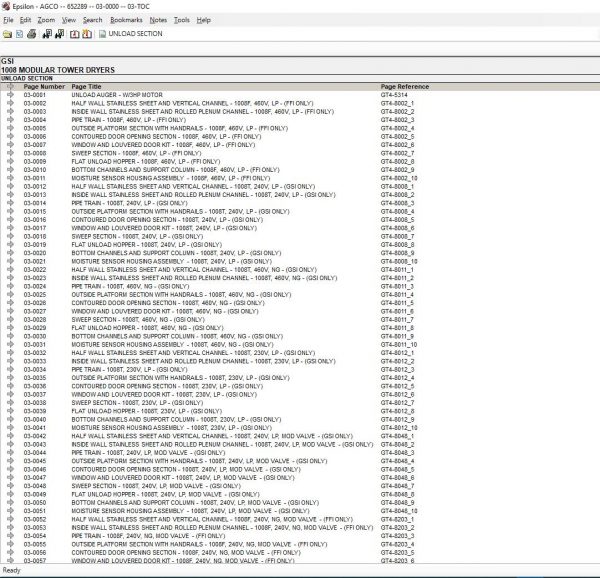The height and width of the screenshot is (578, 600).
Task: Click the arrow icon for row 03-0051
Action: 10,511
